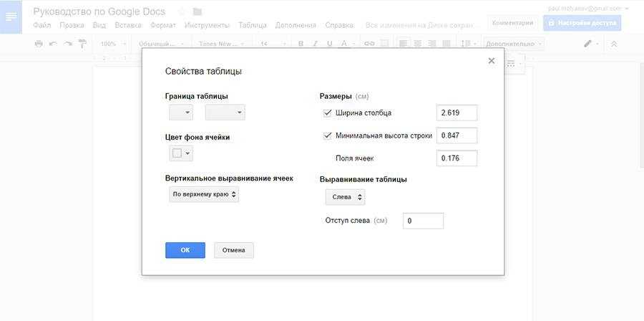Open the Times New font dropdown
This screenshot has height=321, width=644.
[x=221, y=44]
